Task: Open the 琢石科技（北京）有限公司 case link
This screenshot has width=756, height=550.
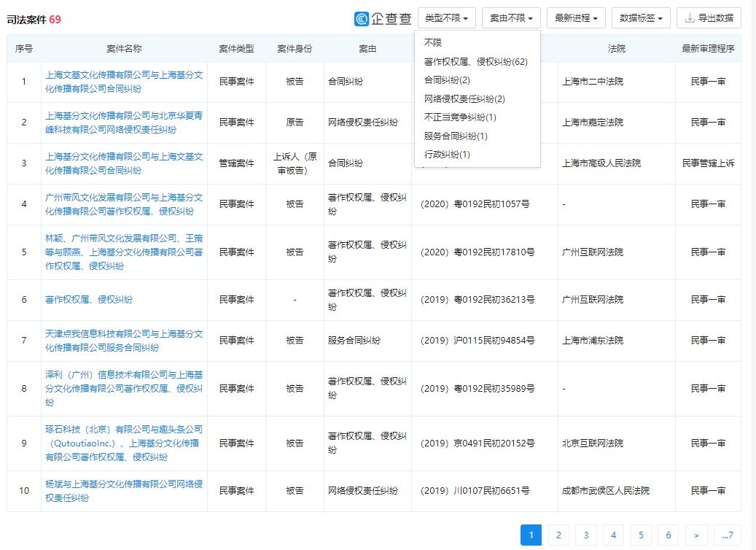Action: tap(124, 444)
